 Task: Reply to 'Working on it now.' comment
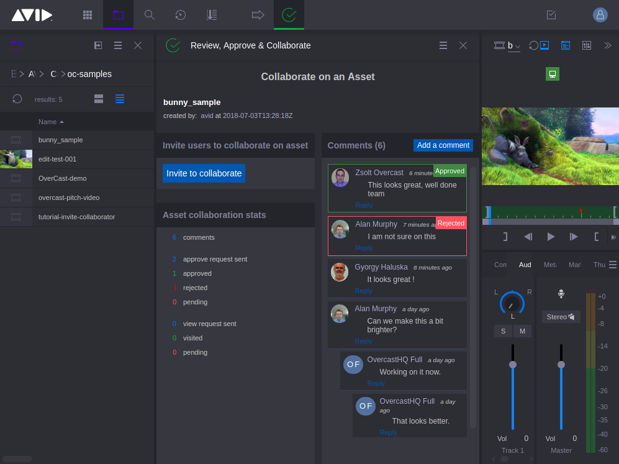(x=376, y=383)
